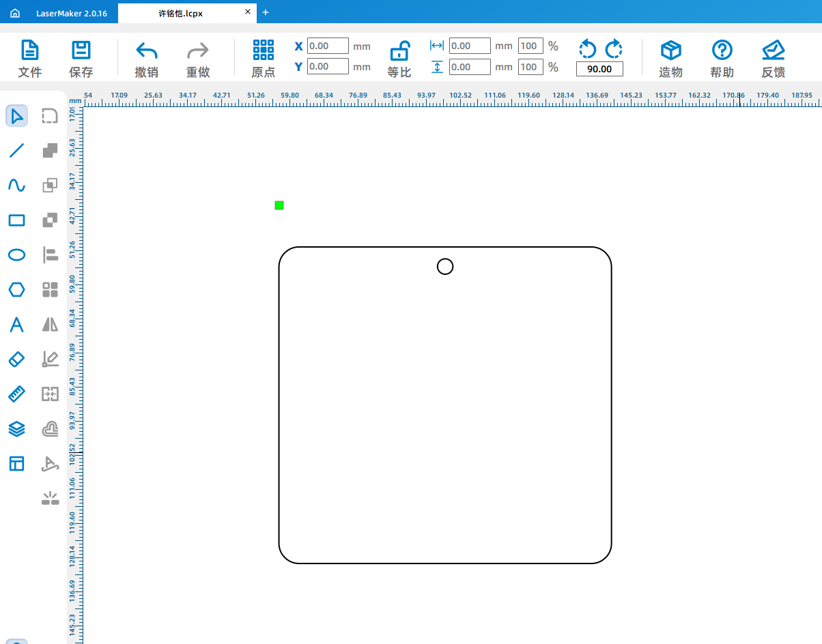Image resolution: width=822 pixels, height=644 pixels.
Task: Rotate clockwise using the rotate icon
Action: click(614, 48)
